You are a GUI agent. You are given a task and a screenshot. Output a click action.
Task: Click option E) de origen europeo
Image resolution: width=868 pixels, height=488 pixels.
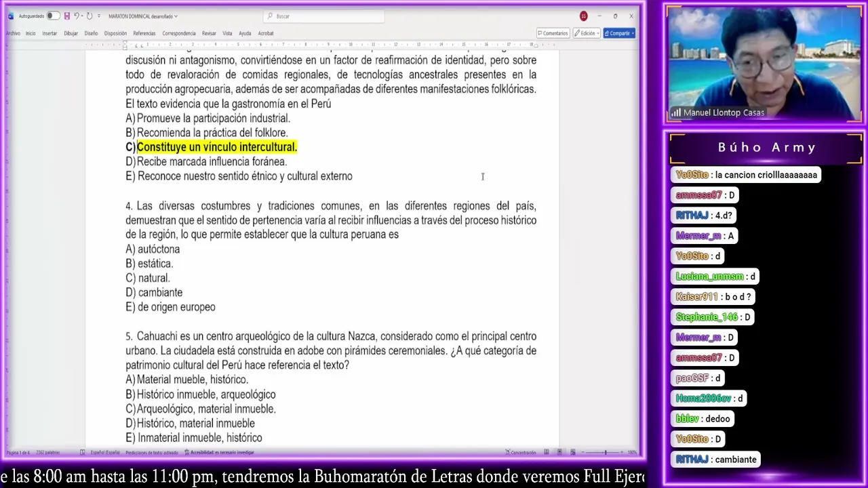click(170, 307)
